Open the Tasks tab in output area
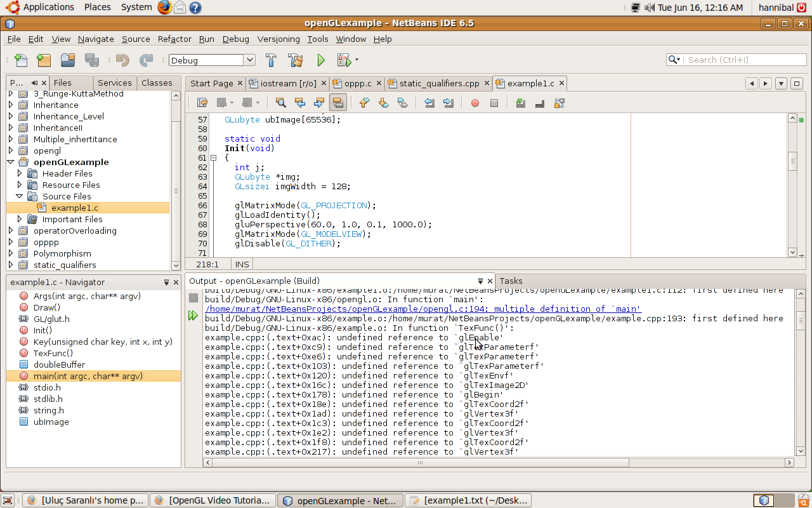Viewport: 812px width, 508px height. [511, 281]
